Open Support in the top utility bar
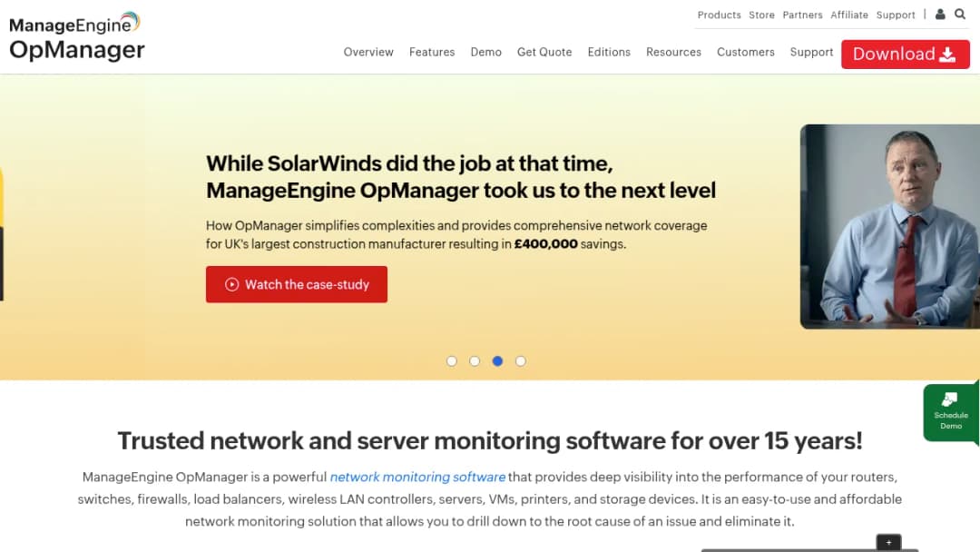 pos(895,15)
